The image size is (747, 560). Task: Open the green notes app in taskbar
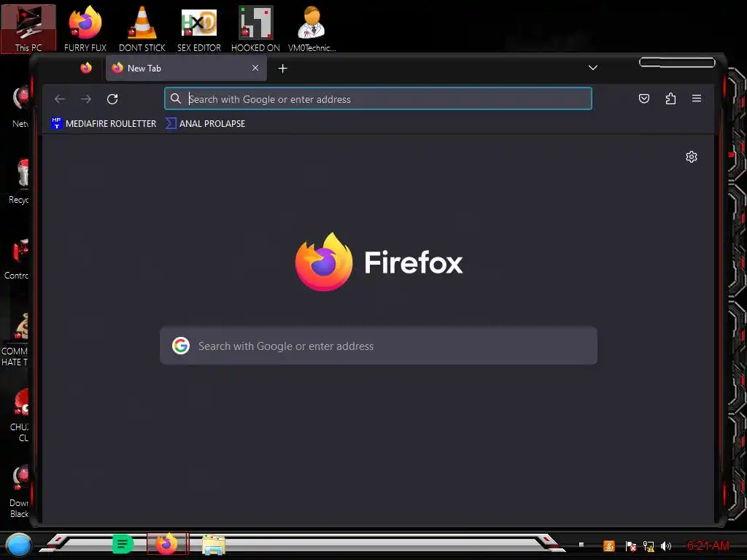click(123, 544)
